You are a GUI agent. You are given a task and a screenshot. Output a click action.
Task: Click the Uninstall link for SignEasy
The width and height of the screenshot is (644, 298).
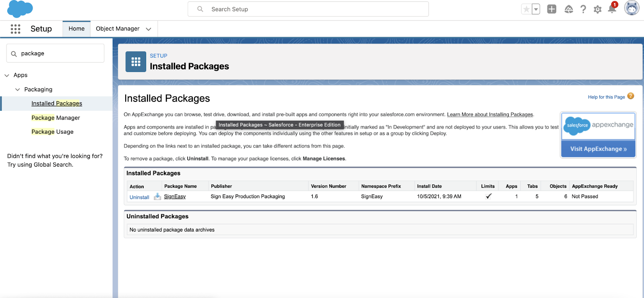pos(139,197)
